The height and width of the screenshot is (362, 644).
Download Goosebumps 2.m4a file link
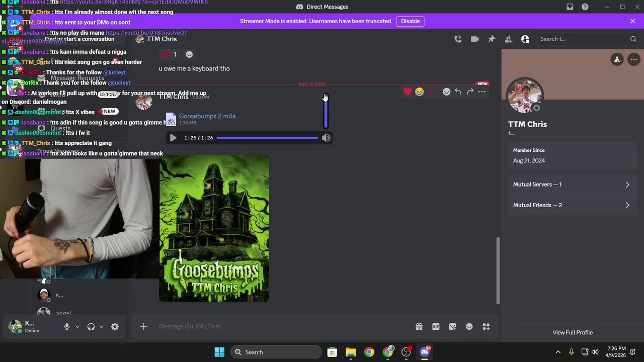point(207,116)
